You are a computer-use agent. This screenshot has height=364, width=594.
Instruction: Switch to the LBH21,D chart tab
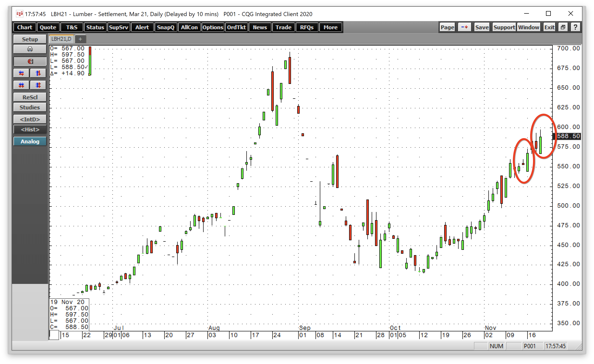(x=61, y=39)
